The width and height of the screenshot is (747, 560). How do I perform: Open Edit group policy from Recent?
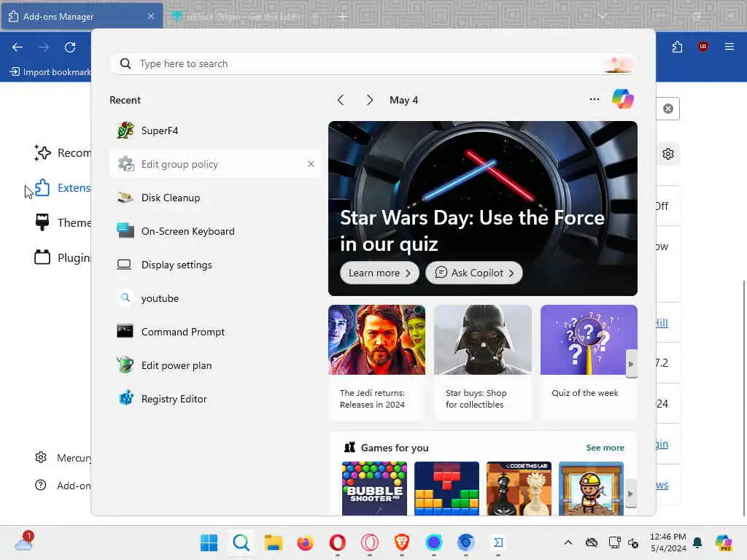pyautogui.click(x=215, y=164)
